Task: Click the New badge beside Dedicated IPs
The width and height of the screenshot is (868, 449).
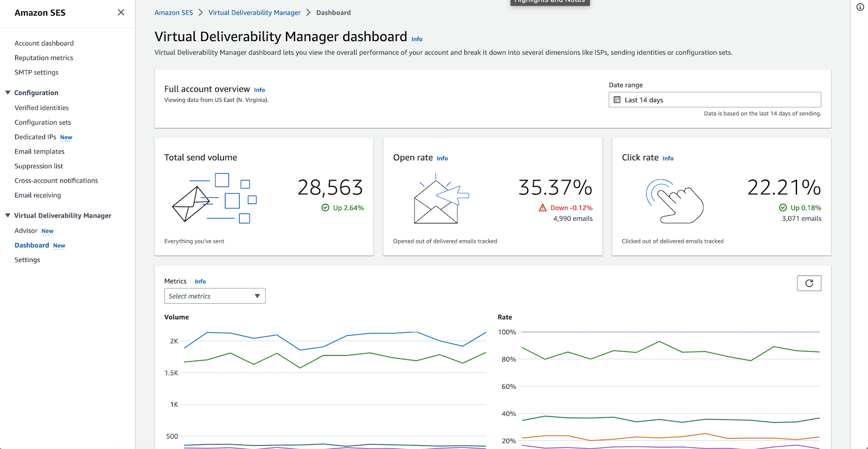Action: point(66,138)
